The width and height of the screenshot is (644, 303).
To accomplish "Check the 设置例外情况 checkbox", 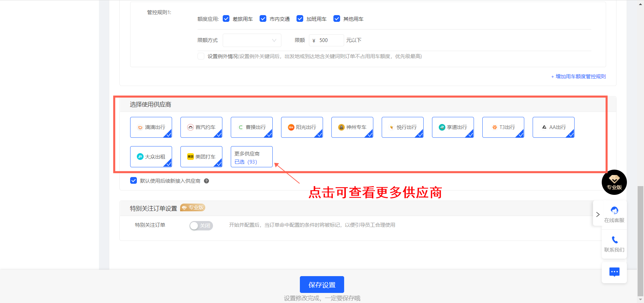I will point(201,56).
